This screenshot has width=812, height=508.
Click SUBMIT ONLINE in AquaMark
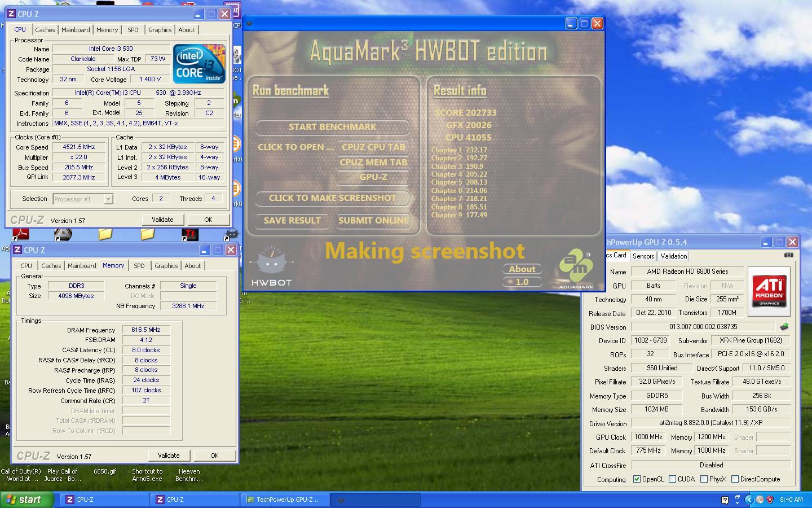[x=373, y=221]
